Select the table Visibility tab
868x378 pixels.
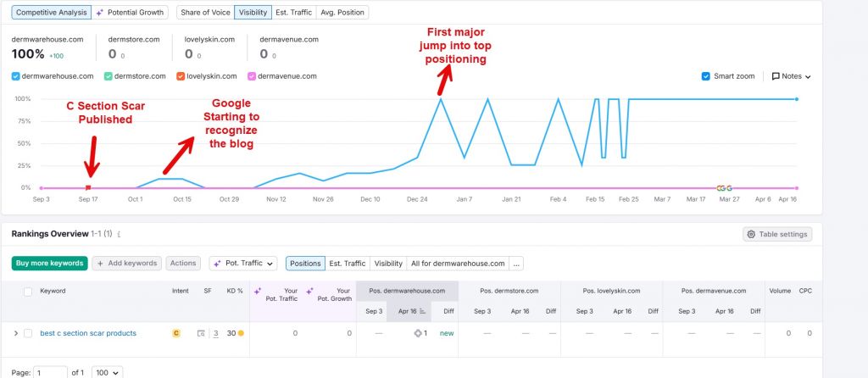(388, 264)
